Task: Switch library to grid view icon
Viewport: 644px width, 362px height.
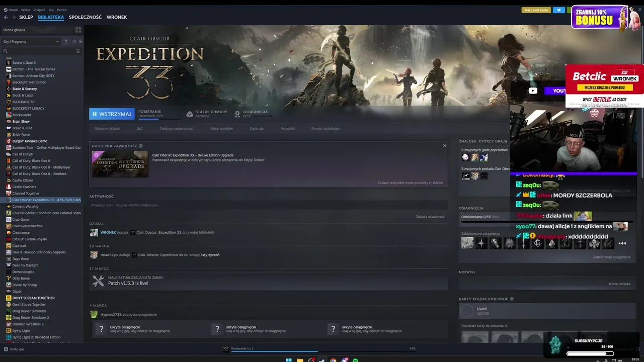Action: [78, 30]
